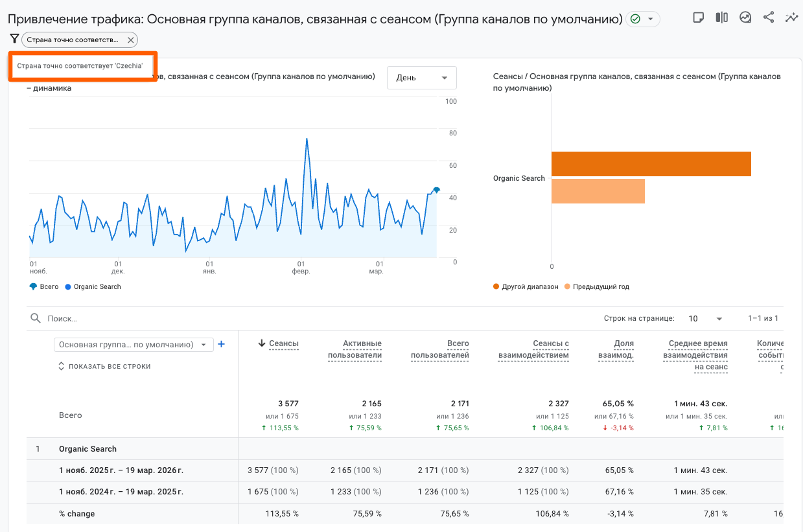This screenshot has height=532, width=803.
Task: Open primary dimension dropdown 'Основная группа...'
Action: pos(134,345)
